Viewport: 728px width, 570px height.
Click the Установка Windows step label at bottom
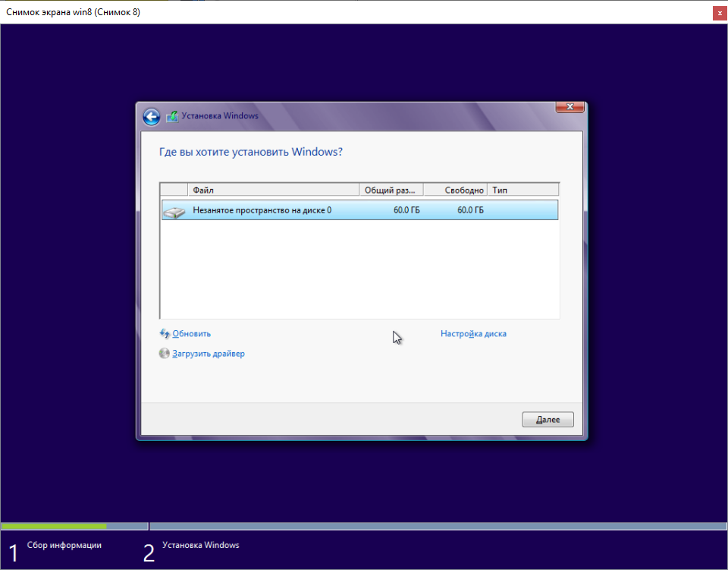point(200,545)
